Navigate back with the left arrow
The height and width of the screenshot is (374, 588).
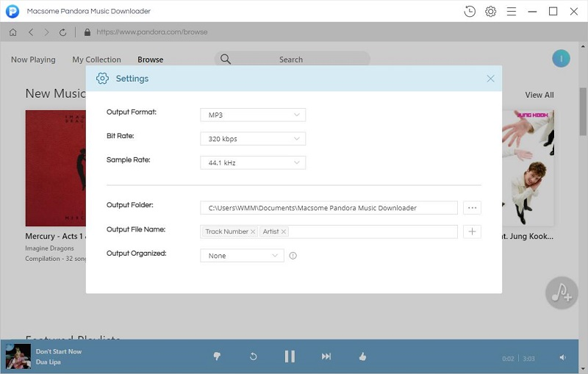coord(31,32)
